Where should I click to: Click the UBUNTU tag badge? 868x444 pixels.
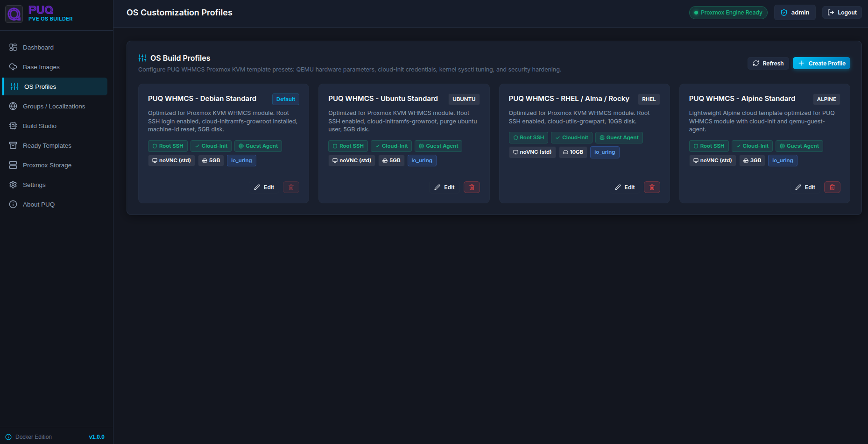[x=464, y=99]
